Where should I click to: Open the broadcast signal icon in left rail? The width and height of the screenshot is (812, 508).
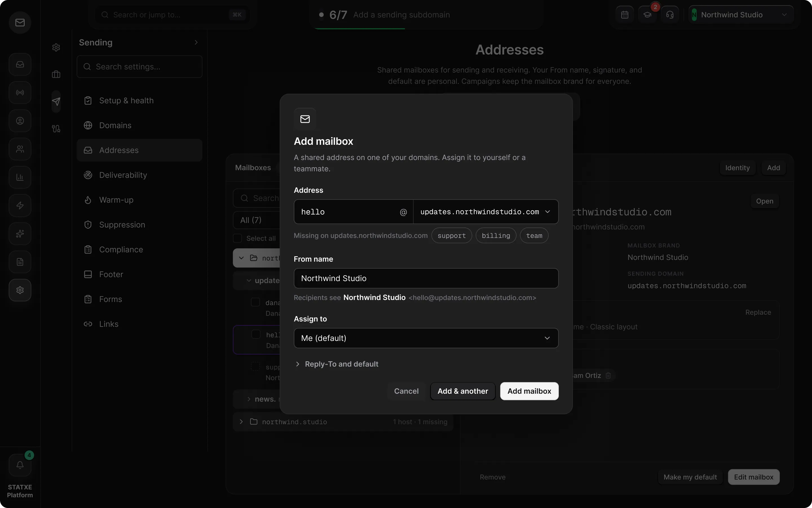click(x=20, y=92)
